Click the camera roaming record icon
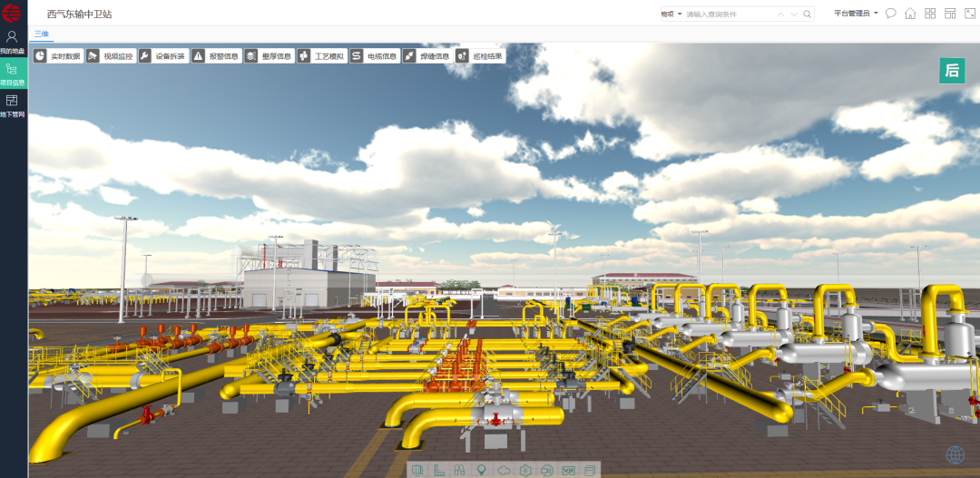Viewport: 980px width, 478px height. (547, 470)
